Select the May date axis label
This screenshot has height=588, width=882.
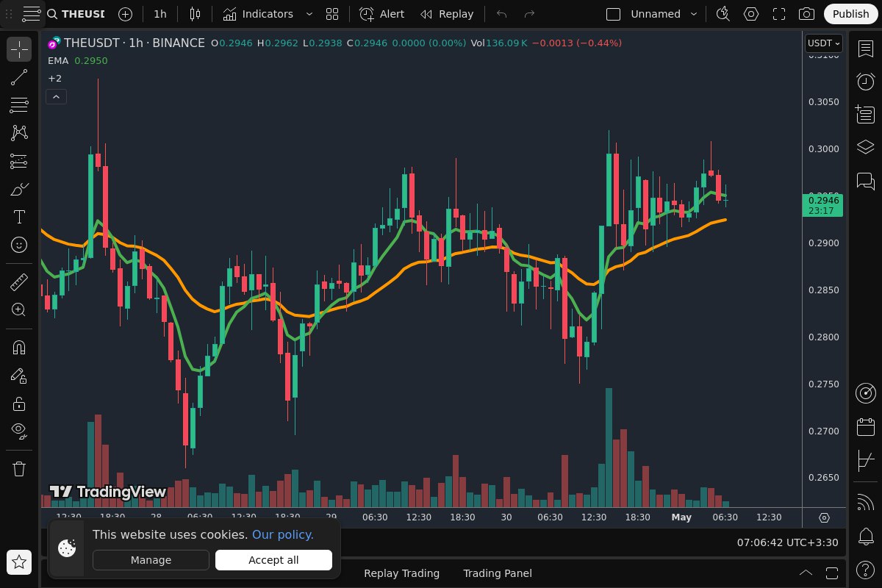pyautogui.click(x=681, y=517)
